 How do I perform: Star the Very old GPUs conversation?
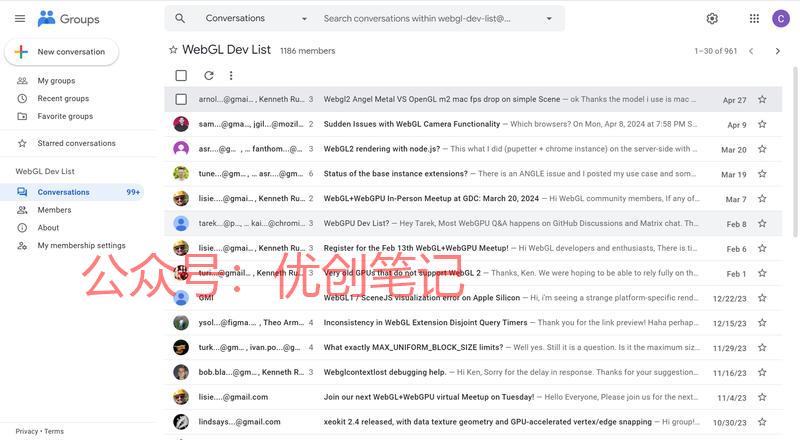point(762,273)
